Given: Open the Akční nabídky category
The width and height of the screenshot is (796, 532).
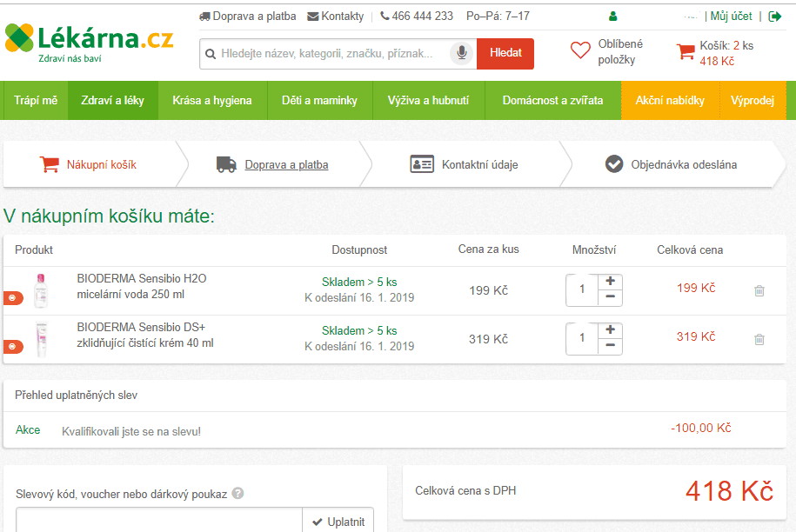Looking at the screenshot, I should pyautogui.click(x=669, y=100).
